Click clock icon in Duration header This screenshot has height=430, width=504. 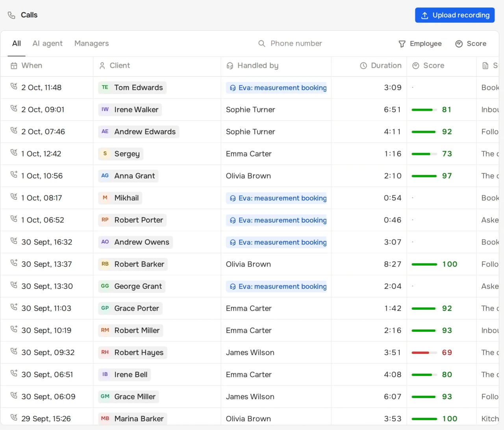363,66
